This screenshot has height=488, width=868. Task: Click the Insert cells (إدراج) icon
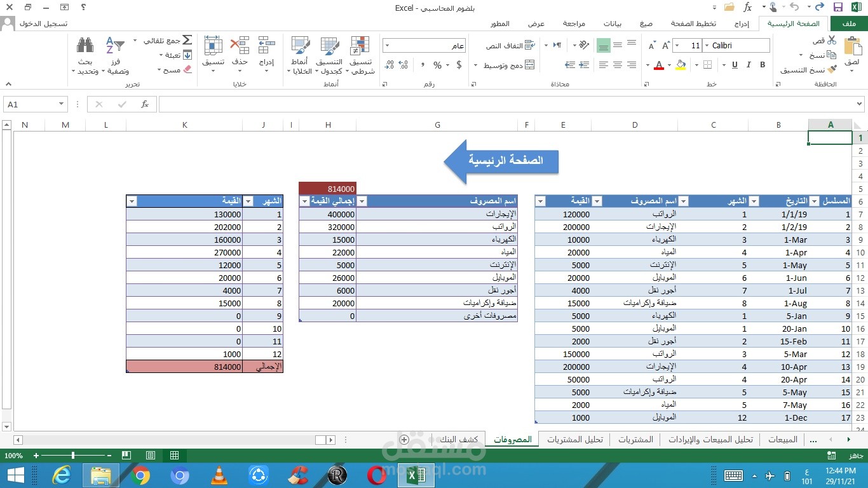coord(266,45)
